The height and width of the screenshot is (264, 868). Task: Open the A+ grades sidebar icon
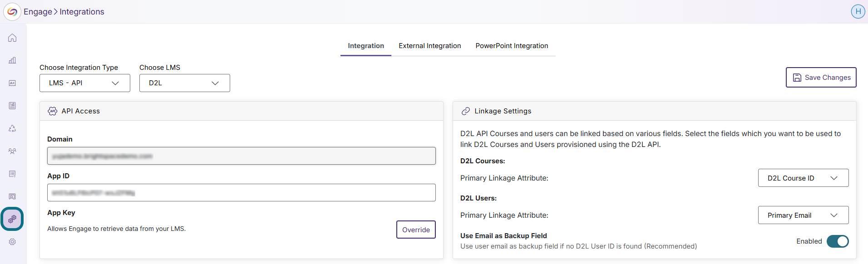12,83
